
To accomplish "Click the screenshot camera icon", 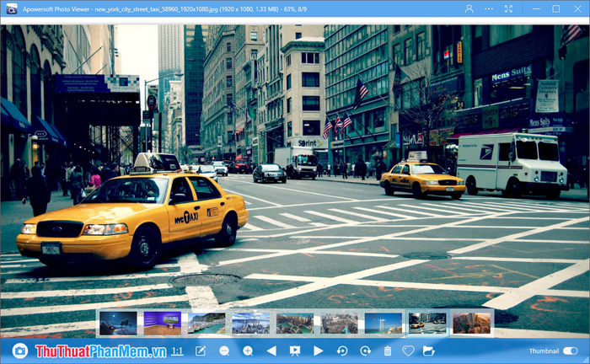I will coord(19,351).
